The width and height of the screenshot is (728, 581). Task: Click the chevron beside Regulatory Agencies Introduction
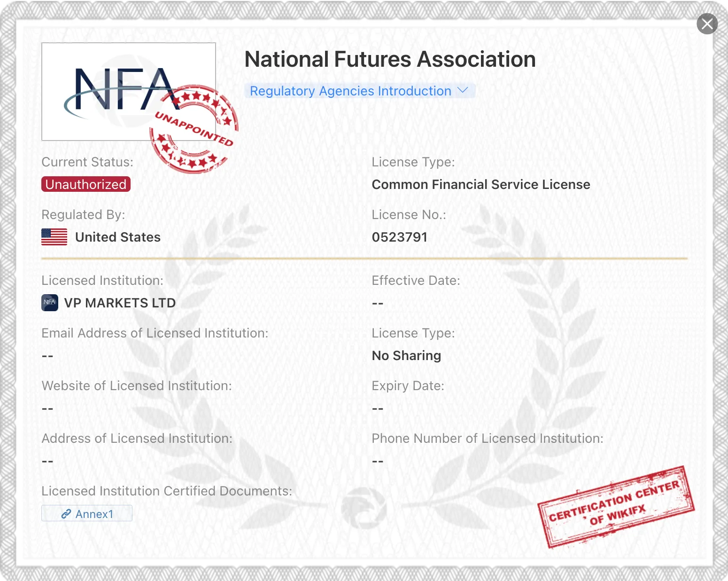click(x=463, y=90)
